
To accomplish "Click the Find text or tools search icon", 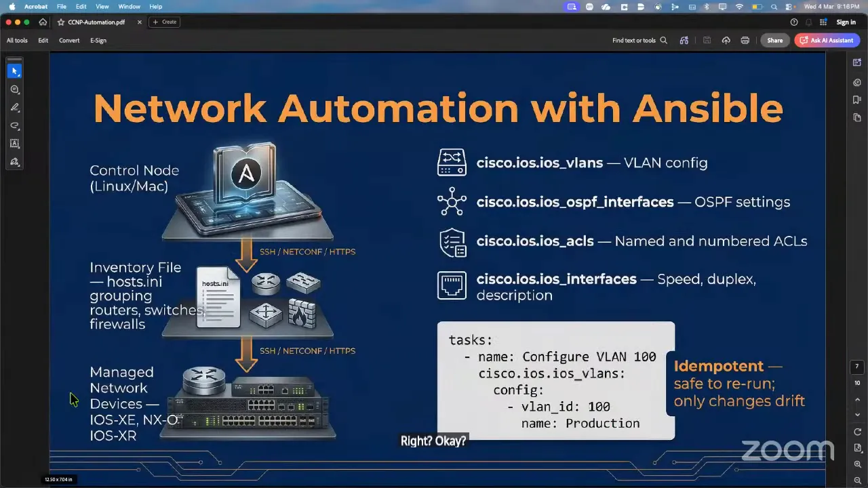I will click(x=663, y=40).
